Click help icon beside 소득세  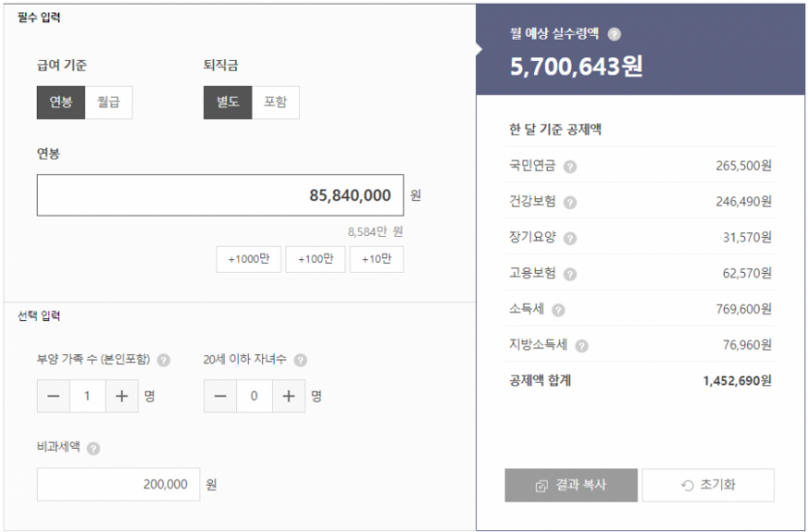point(558,310)
